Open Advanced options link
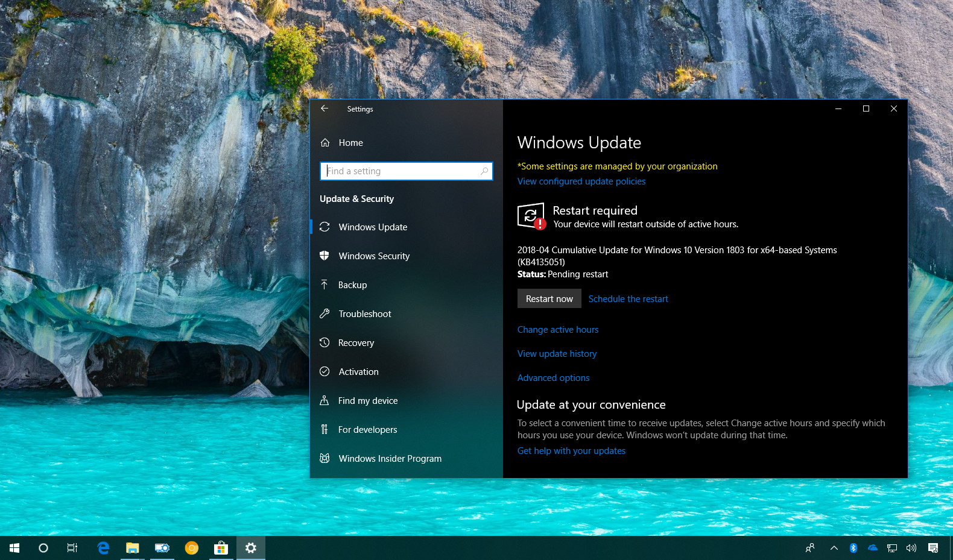This screenshot has height=560, width=953. coord(553,378)
